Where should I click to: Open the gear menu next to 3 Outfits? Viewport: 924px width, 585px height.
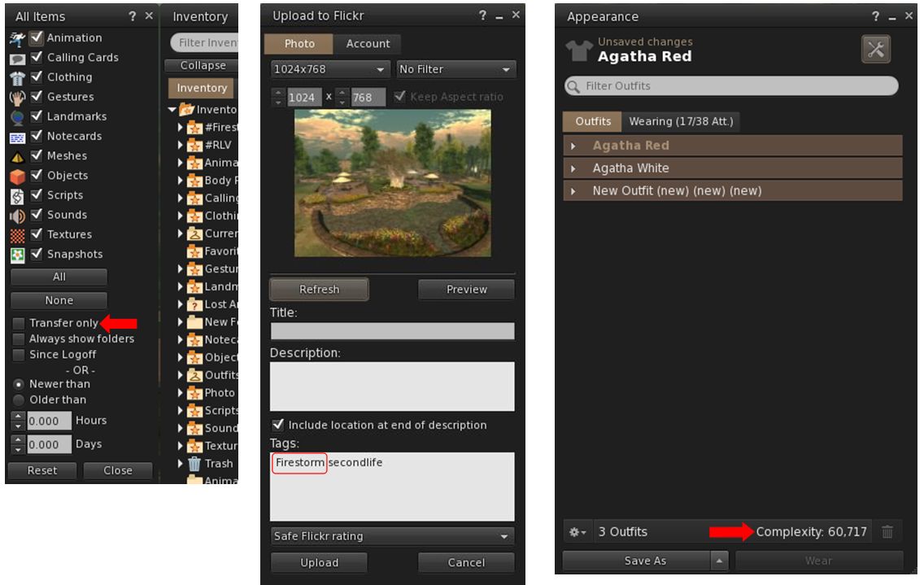click(x=577, y=532)
